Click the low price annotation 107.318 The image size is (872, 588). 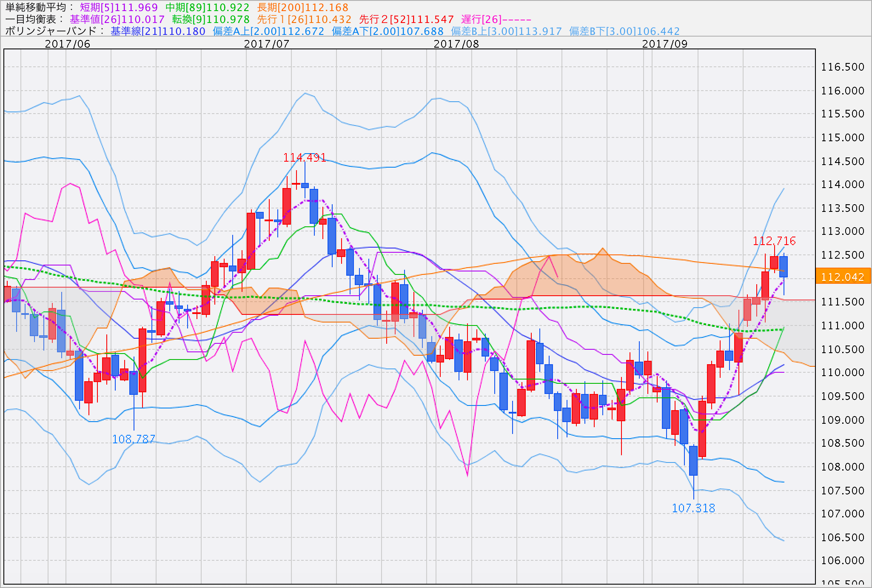click(693, 508)
